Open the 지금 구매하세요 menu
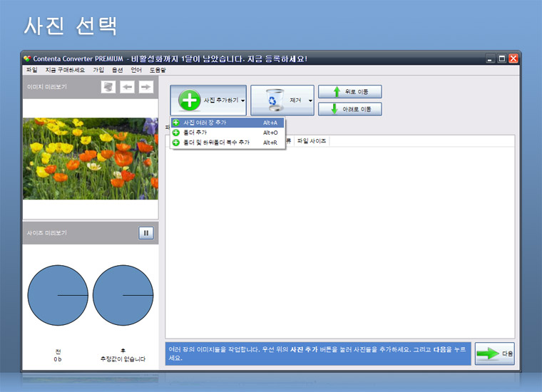 (65, 70)
